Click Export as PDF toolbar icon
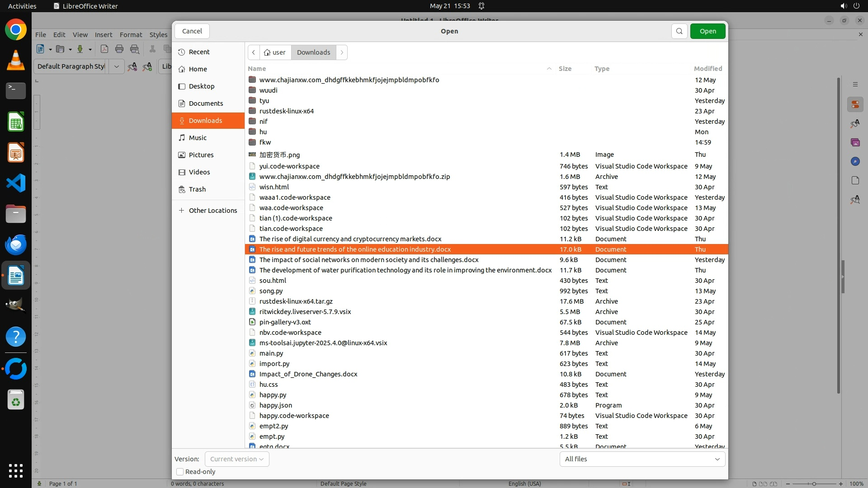Viewport: 868px width, 488px height. pos(104,49)
